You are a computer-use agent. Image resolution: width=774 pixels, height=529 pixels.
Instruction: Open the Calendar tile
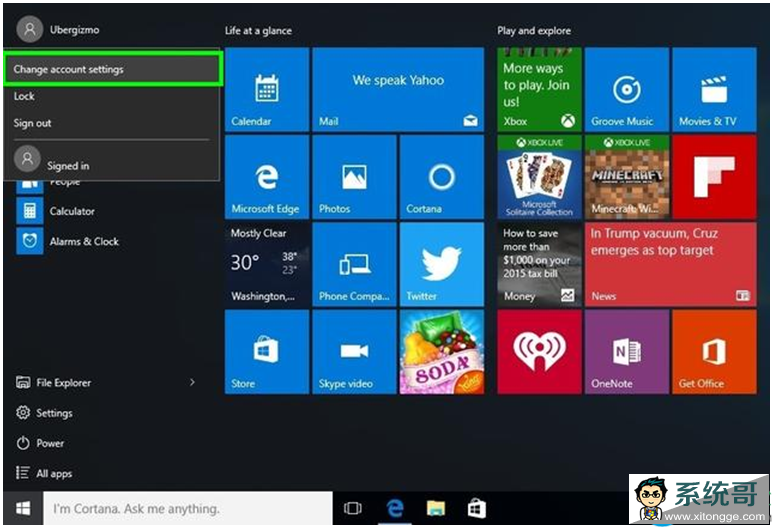point(266,89)
